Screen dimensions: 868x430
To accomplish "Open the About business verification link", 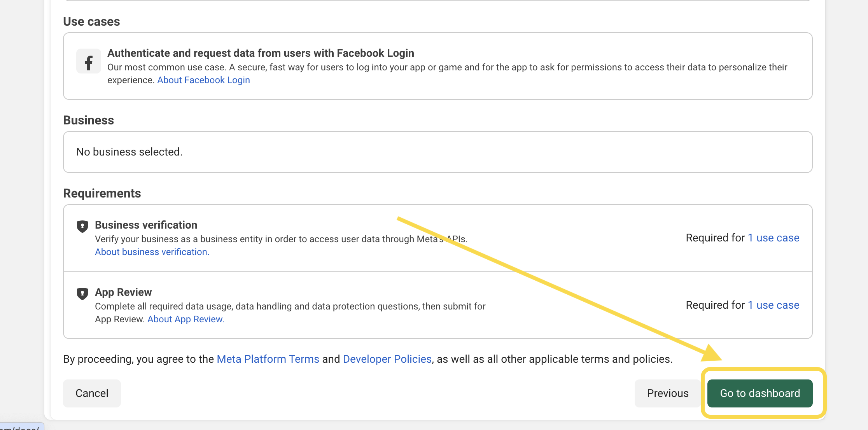I will tap(152, 252).
